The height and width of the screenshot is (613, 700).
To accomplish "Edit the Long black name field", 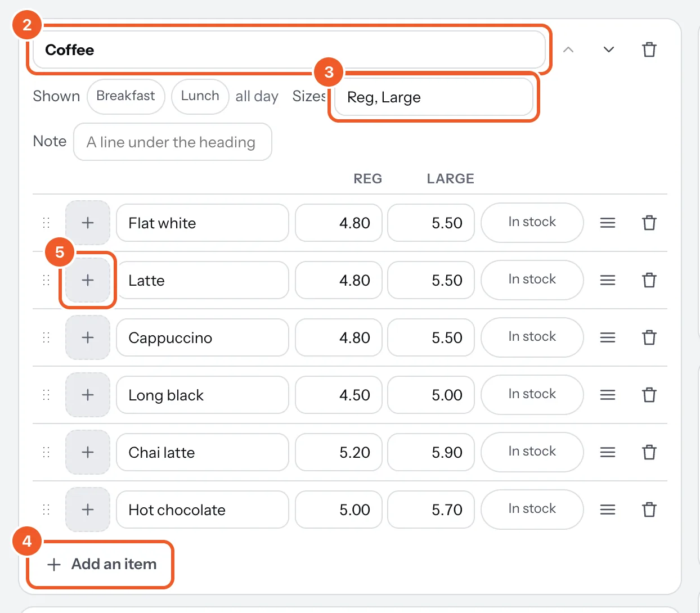I will (x=203, y=395).
